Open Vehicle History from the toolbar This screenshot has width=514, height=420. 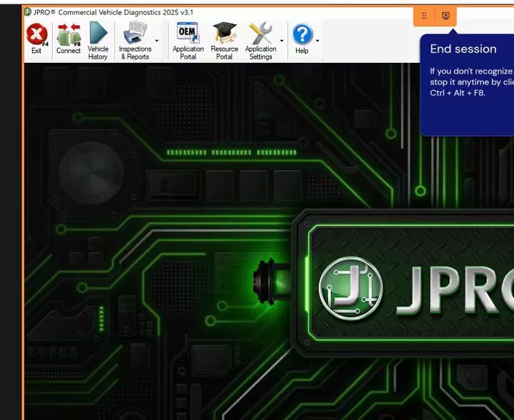tap(98, 35)
